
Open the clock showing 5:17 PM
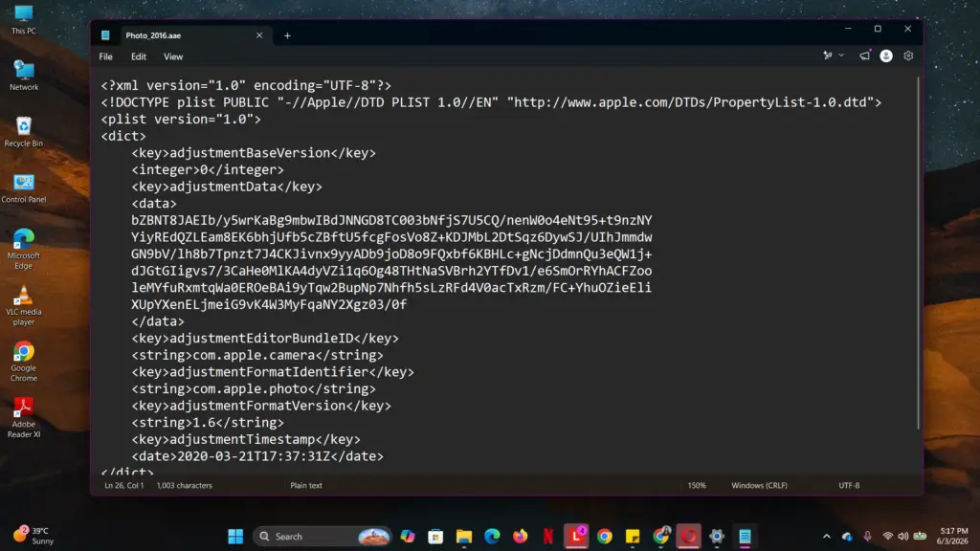coord(954,536)
